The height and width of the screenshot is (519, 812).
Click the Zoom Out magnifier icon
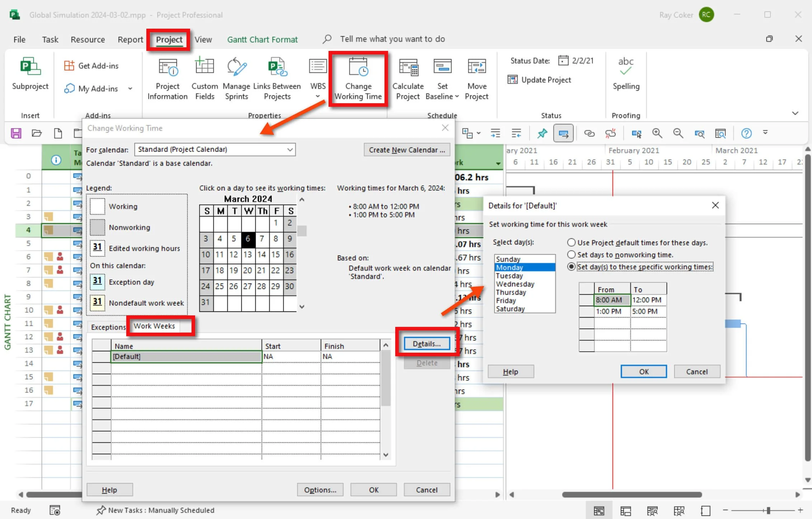pos(678,133)
